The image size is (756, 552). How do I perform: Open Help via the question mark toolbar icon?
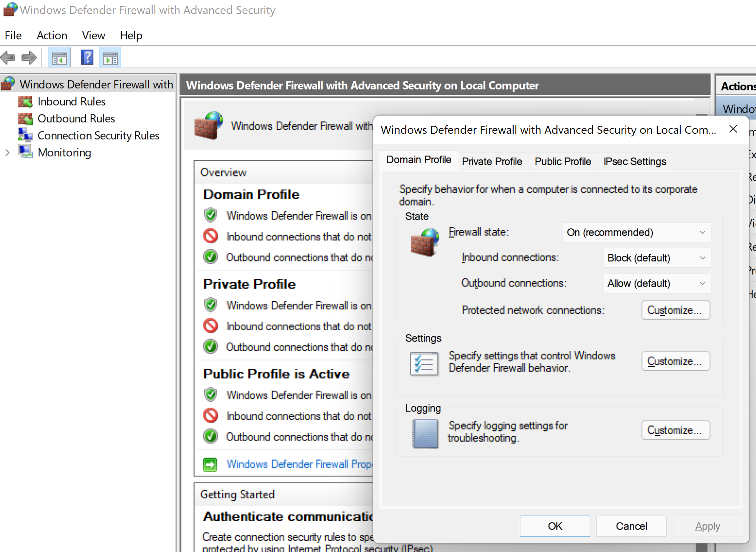click(87, 58)
